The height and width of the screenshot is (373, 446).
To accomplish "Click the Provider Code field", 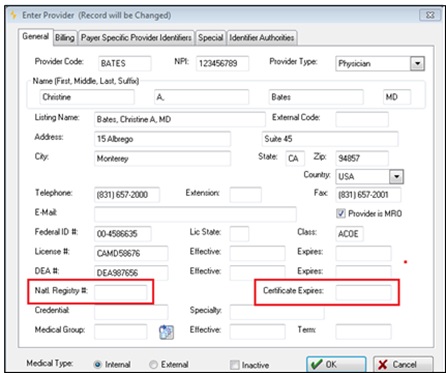I will click(x=125, y=63).
